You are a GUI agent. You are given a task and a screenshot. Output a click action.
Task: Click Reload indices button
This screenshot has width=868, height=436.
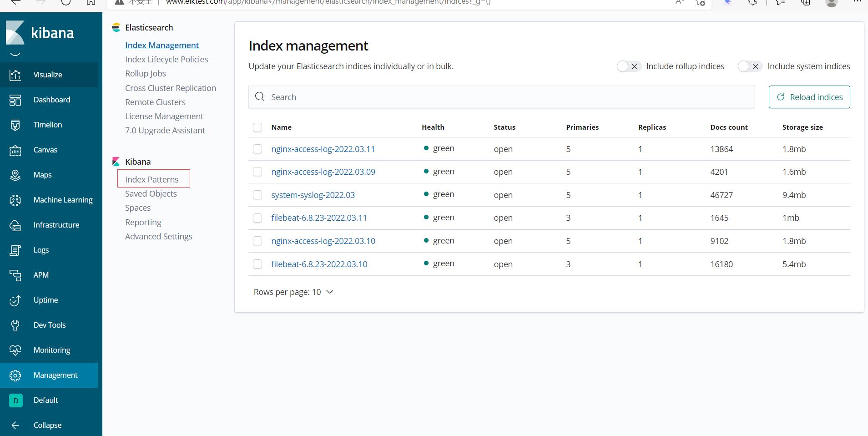(809, 97)
